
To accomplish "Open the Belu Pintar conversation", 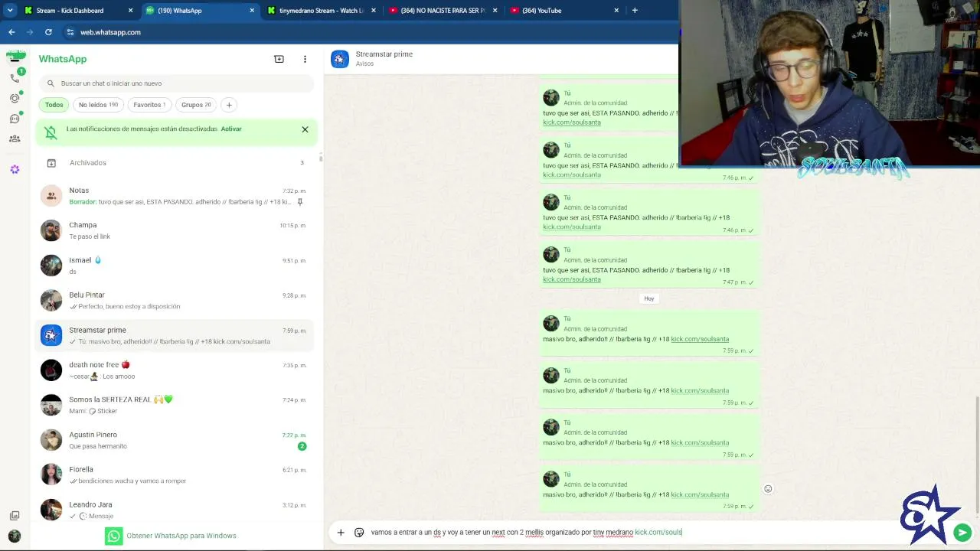I will [x=175, y=300].
